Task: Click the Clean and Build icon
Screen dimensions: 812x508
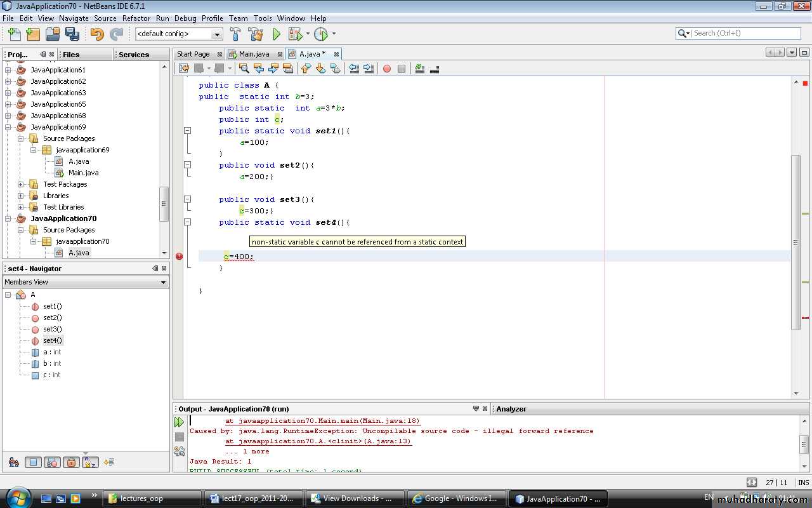Action: point(256,34)
